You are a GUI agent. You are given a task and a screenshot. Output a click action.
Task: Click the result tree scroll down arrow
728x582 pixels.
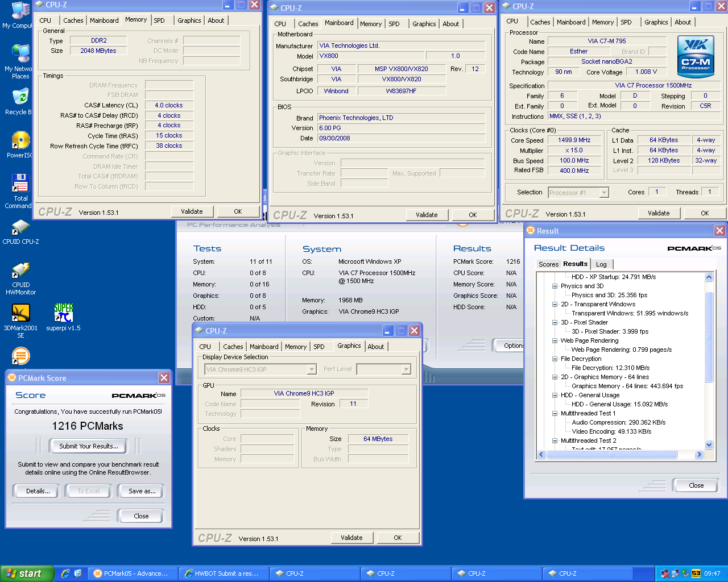[709, 445]
